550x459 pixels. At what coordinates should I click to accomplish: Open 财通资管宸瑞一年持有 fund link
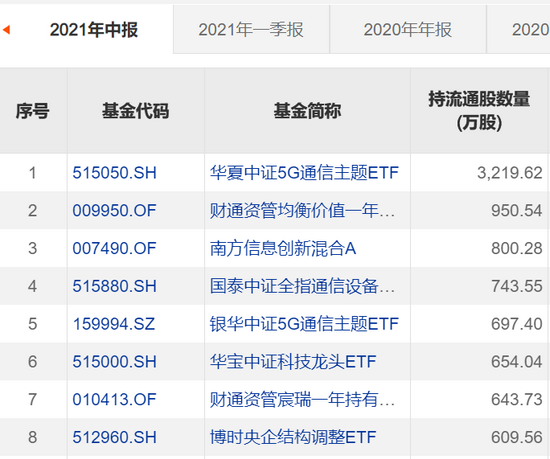pos(302,400)
